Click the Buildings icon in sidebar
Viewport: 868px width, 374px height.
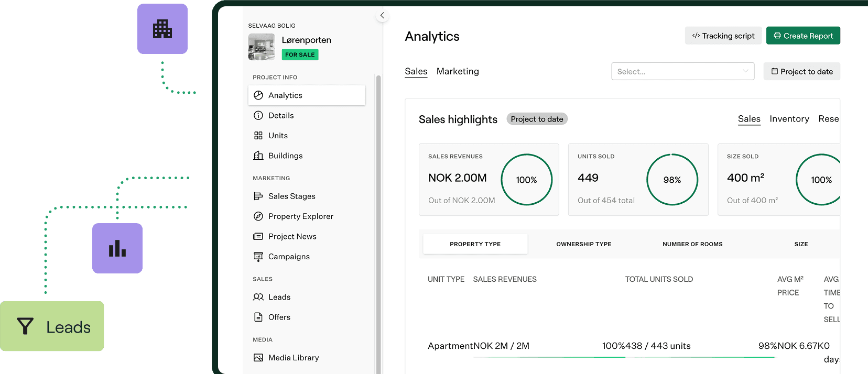pos(258,156)
